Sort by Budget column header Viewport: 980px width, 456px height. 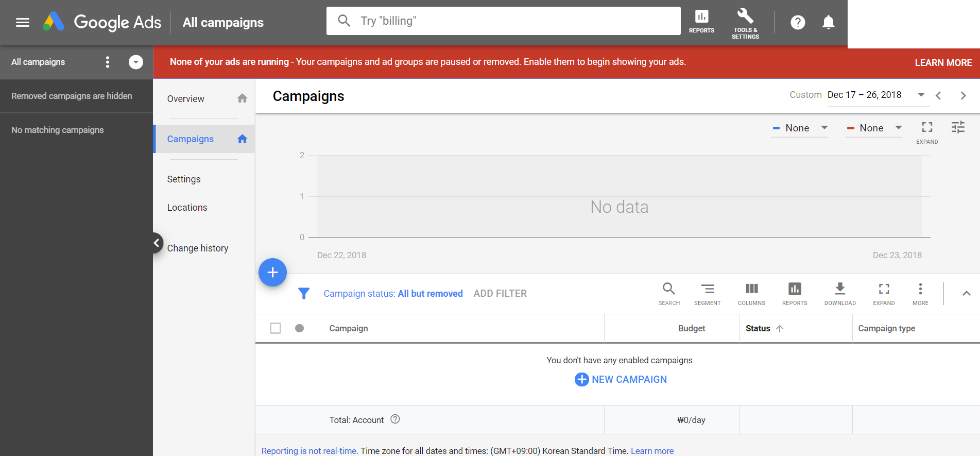click(x=692, y=328)
